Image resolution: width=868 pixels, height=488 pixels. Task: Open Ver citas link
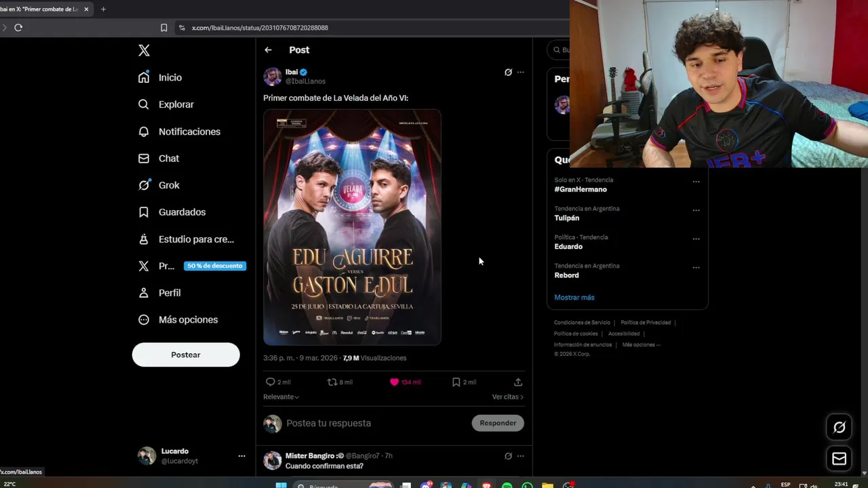click(508, 397)
